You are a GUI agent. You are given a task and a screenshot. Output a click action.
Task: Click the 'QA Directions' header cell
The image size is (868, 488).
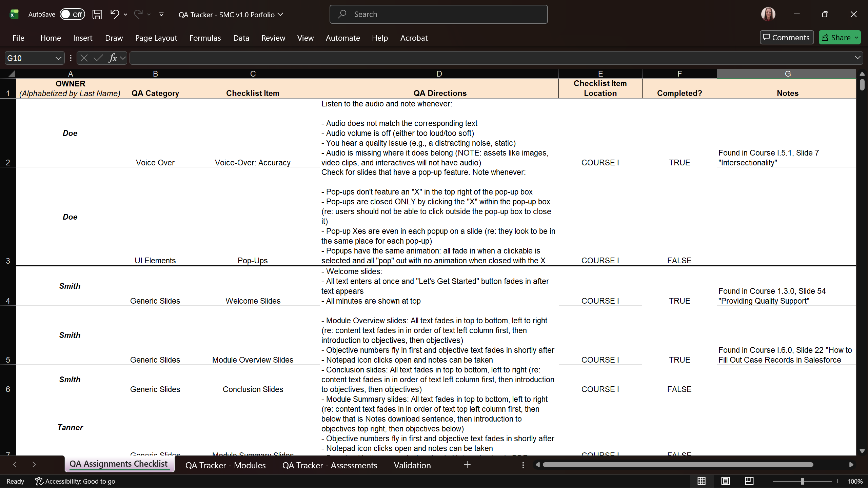click(439, 89)
